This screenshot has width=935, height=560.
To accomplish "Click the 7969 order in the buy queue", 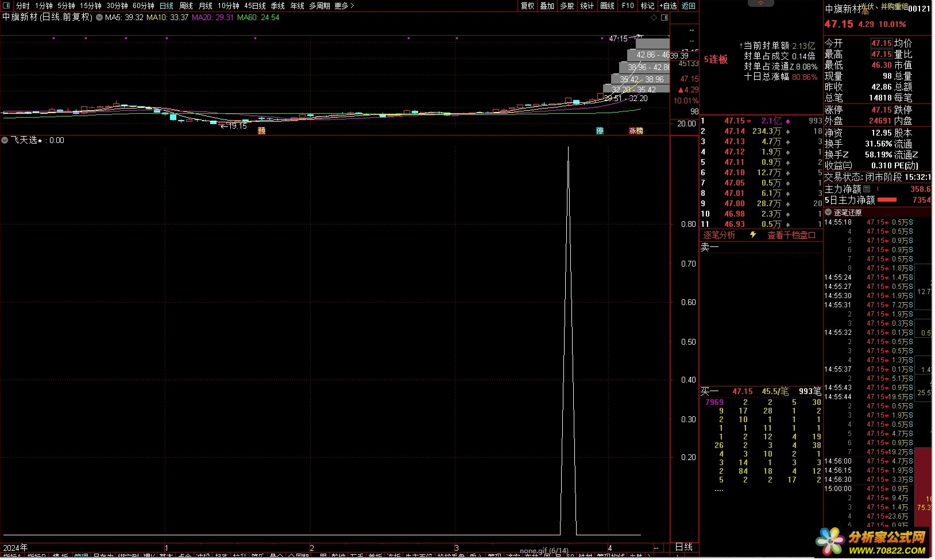I will pos(714,402).
